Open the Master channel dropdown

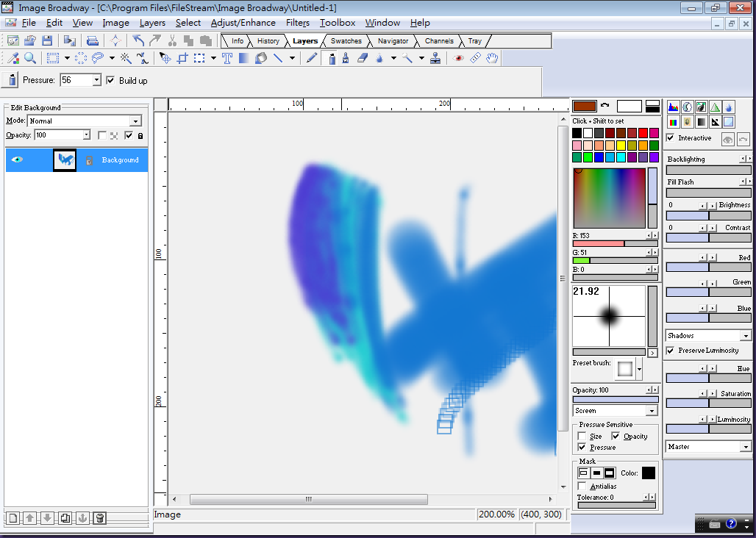tap(746, 447)
